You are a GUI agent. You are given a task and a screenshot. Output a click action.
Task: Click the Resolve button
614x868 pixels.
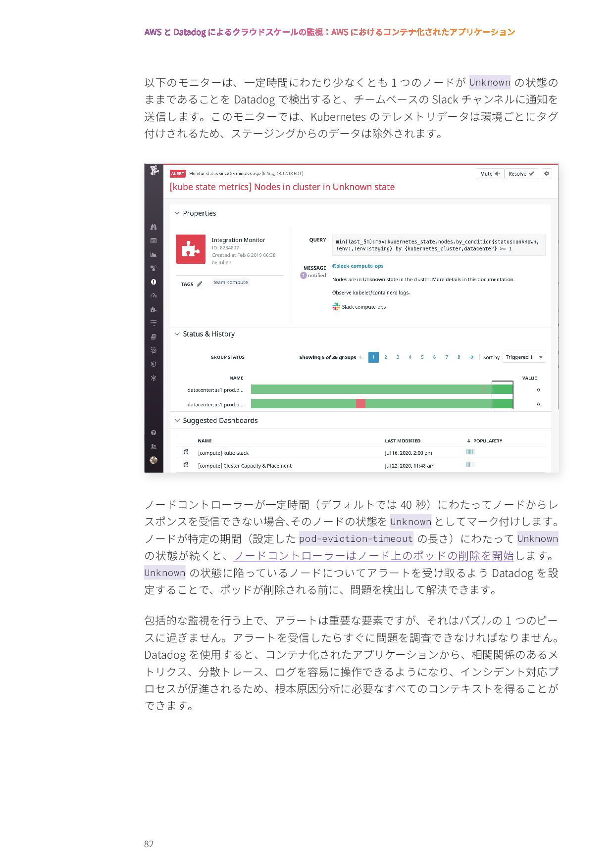point(521,174)
